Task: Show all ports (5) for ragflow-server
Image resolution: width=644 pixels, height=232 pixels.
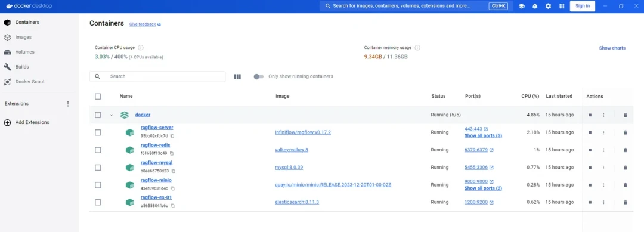Action: pyautogui.click(x=483, y=135)
